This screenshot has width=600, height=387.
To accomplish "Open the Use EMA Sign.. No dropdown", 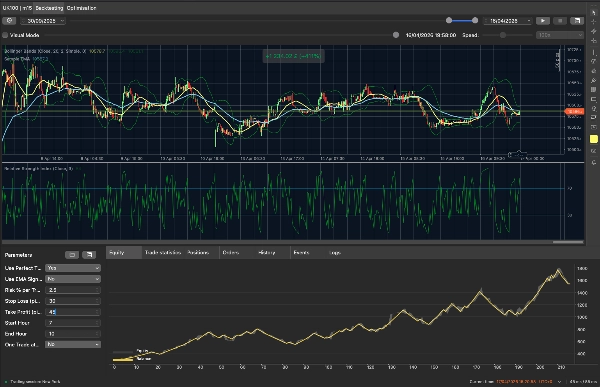I will (x=73, y=279).
